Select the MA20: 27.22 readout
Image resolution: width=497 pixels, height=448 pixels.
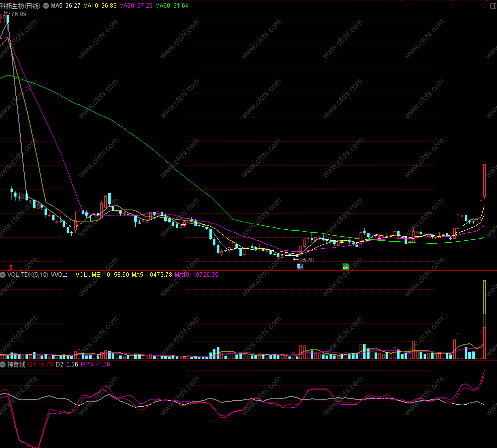pyautogui.click(x=136, y=6)
